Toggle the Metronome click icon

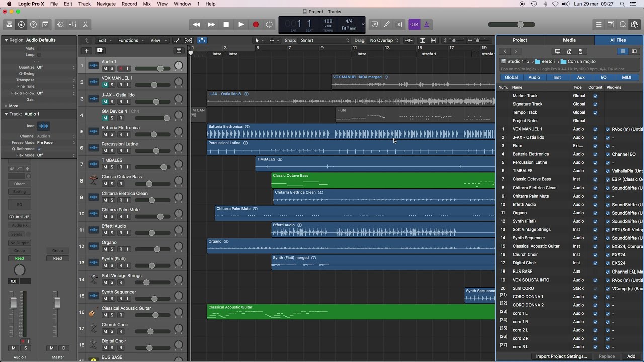pyautogui.click(x=426, y=24)
